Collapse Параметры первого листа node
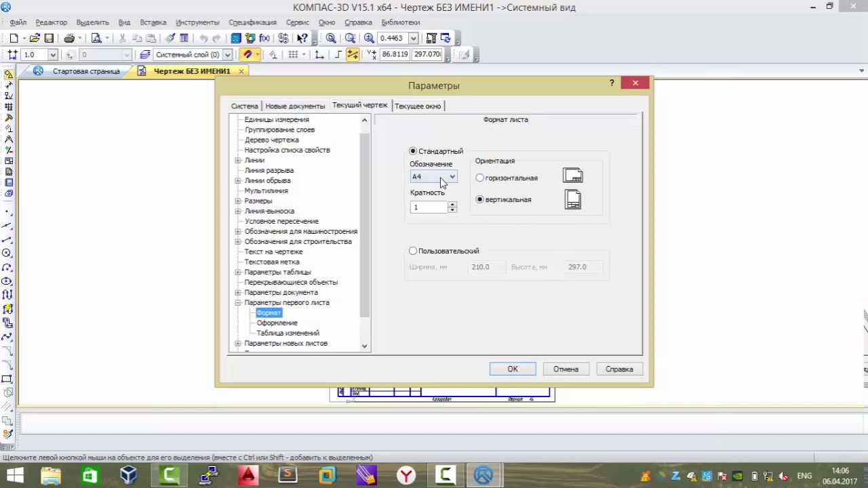 [238, 303]
